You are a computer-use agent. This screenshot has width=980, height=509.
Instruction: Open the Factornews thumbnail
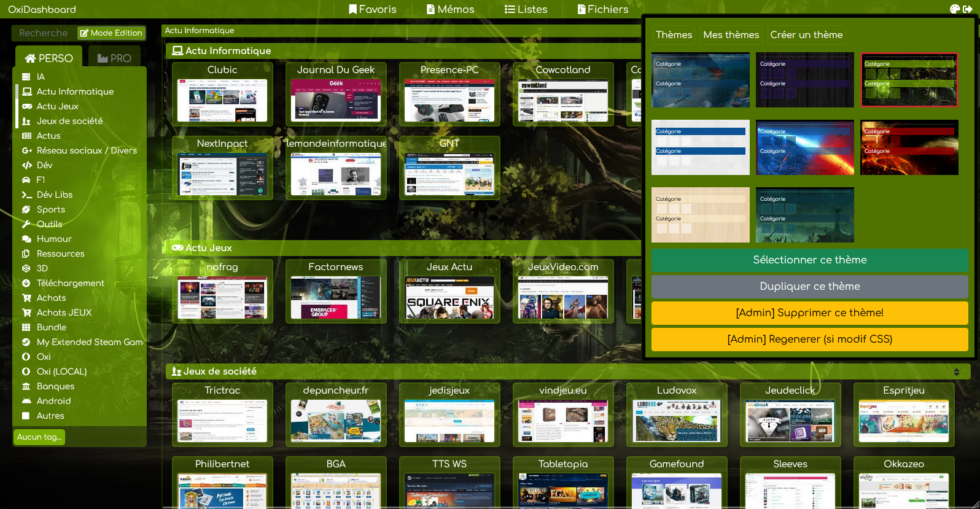[336, 297]
